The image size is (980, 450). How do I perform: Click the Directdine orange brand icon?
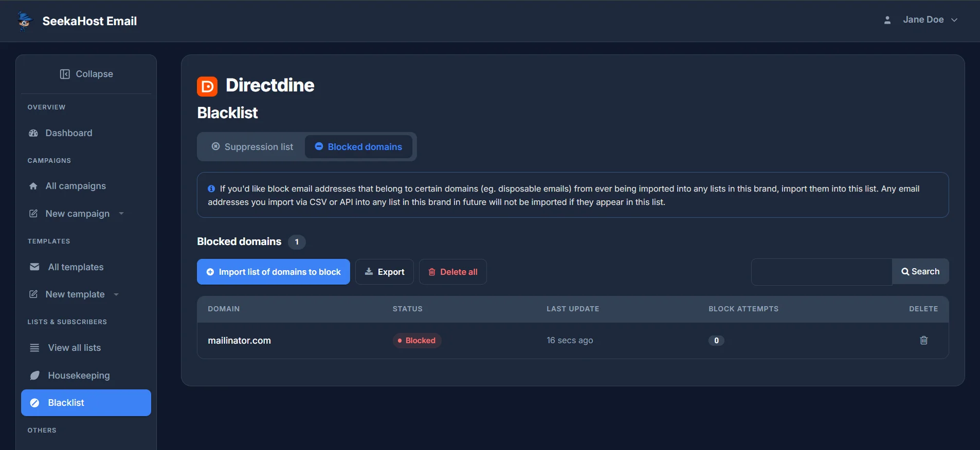point(207,86)
